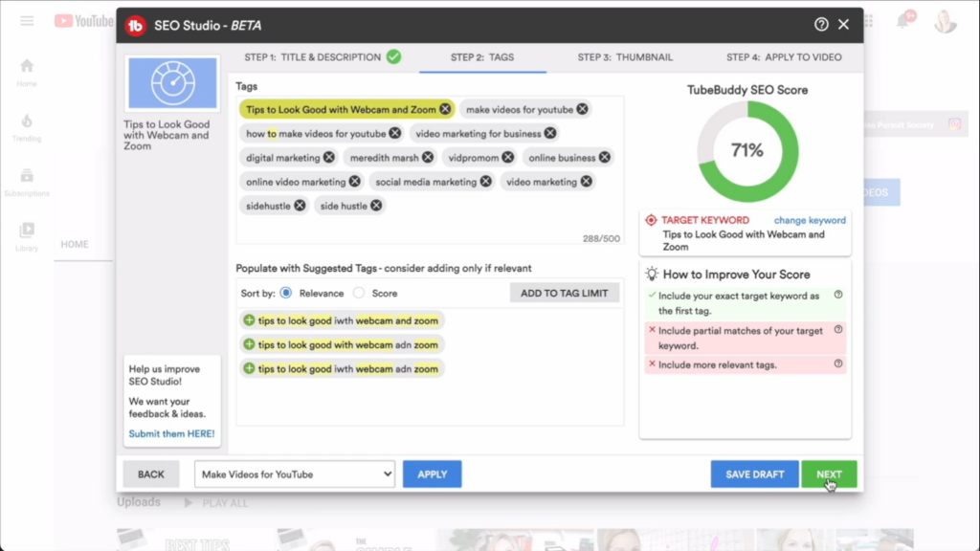The image size is (980, 551).
Task: Add suggested tag 'tips to look good iwth webcam adn zoom'
Action: pos(249,368)
